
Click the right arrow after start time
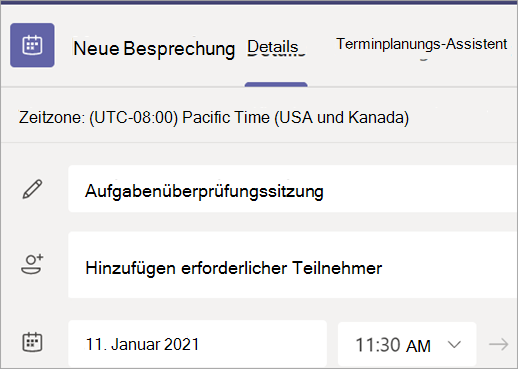click(499, 344)
